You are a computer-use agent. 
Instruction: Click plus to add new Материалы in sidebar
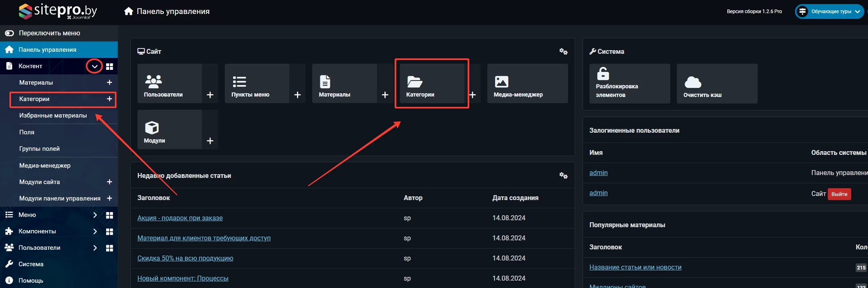110,83
